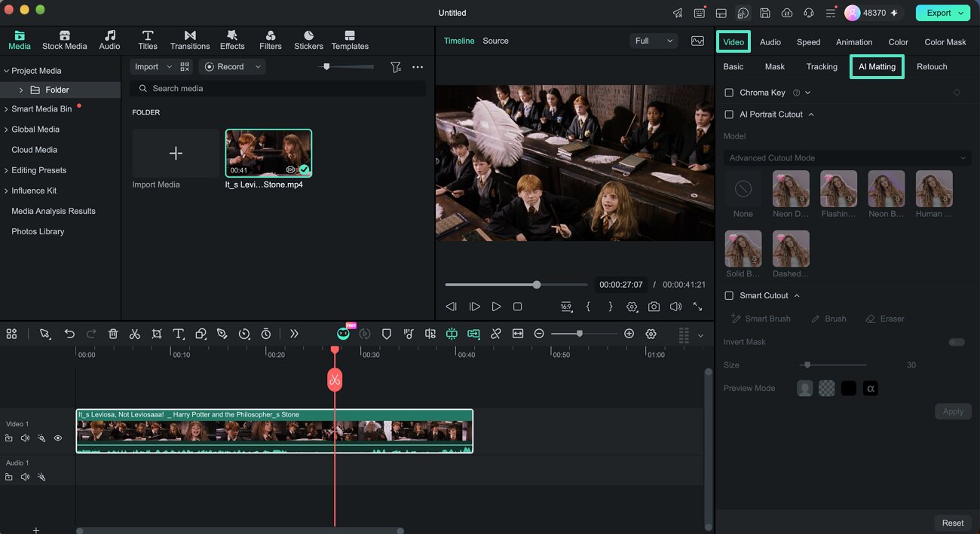This screenshot has width=980, height=534.
Task: Open the Advanced Cutout Mode dropdown
Action: click(x=847, y=158)
